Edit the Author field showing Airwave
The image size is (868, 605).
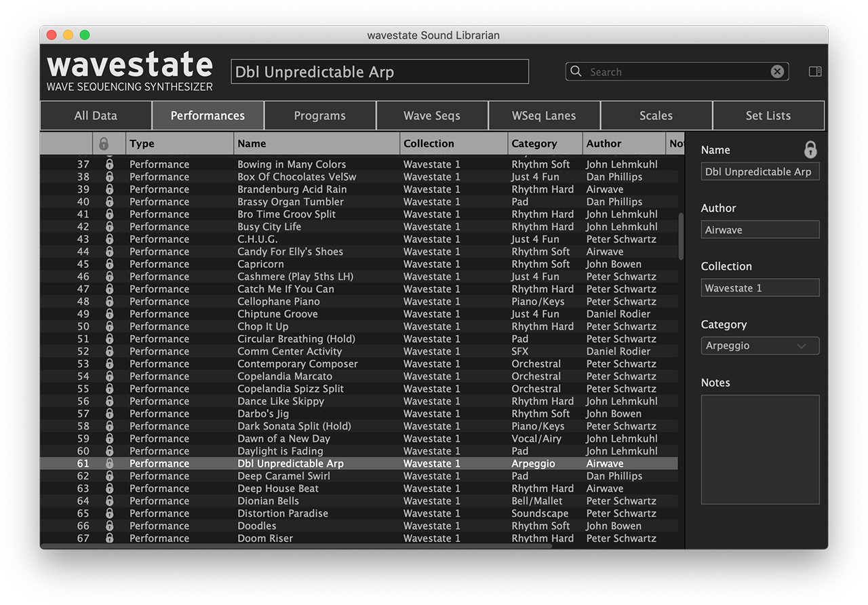coord(760,230)
